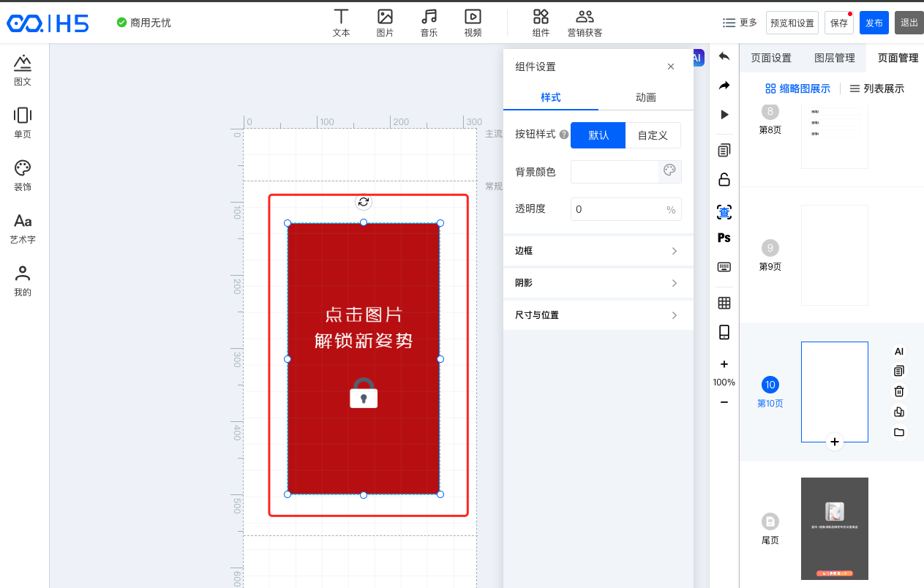The width and height of the screenshot is (924, 588).
Task: Click the rotate handle above the image
Action: tap(364, 202)
